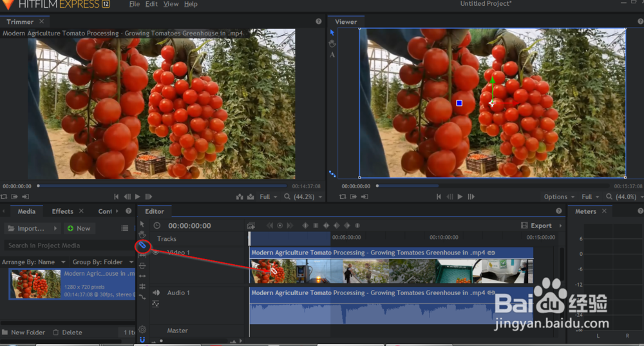The height and width of the screenshot is (346, 644).
Task: Click the Trimmer scrub bar
Action: coord(163,186)
